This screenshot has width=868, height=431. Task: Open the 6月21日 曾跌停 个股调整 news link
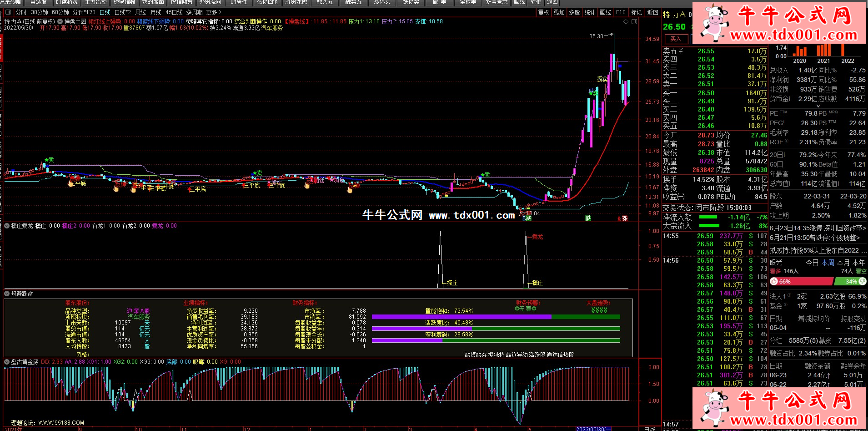(x=815, y=238)
